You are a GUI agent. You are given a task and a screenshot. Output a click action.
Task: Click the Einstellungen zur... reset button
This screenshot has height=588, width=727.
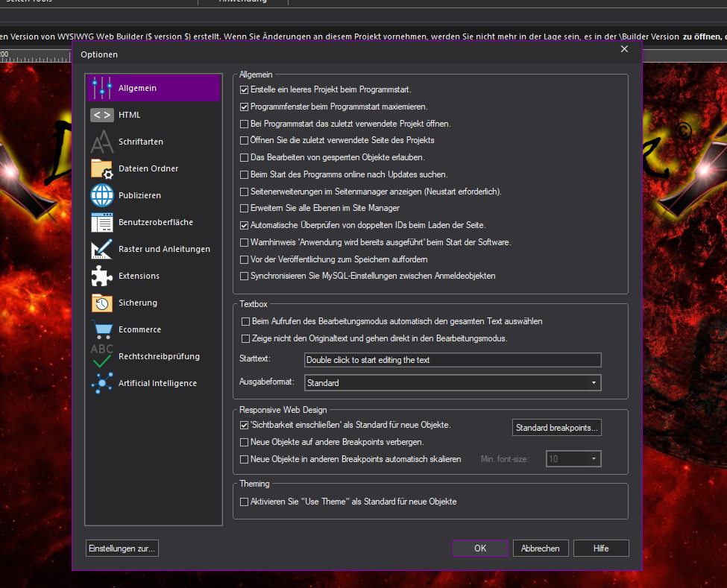click(x=122, y=549)
